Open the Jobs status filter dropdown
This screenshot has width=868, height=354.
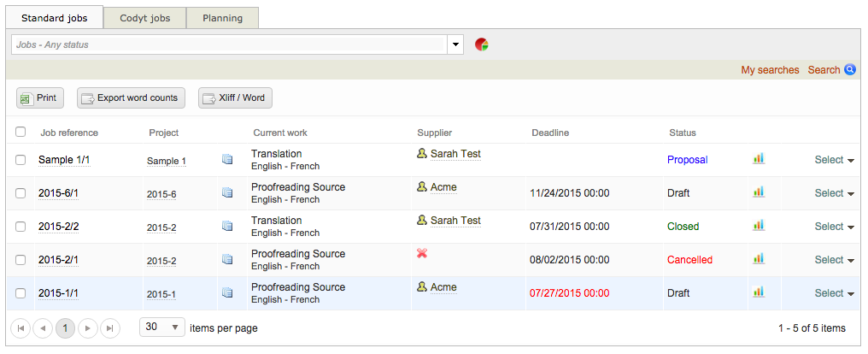tap(455, 44)
